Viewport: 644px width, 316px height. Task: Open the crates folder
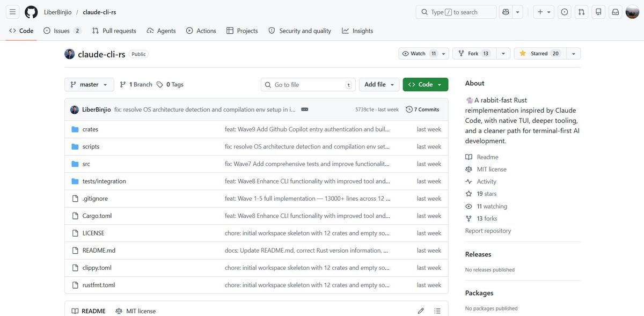[90, 129]
